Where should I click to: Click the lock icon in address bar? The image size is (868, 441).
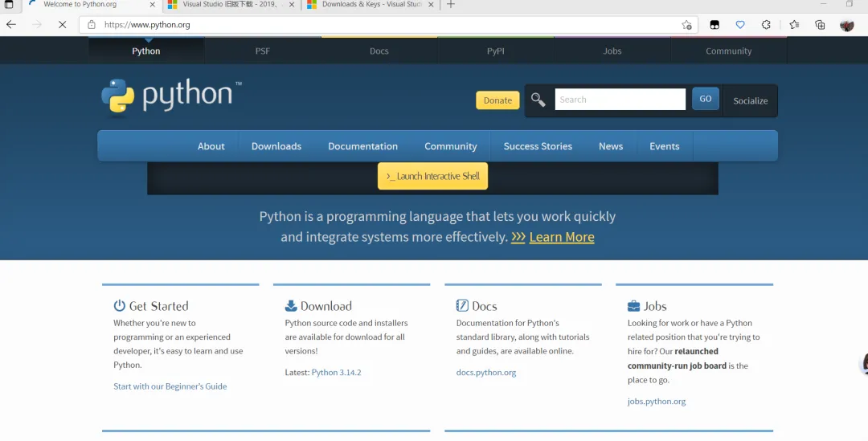tap(92, 24)
